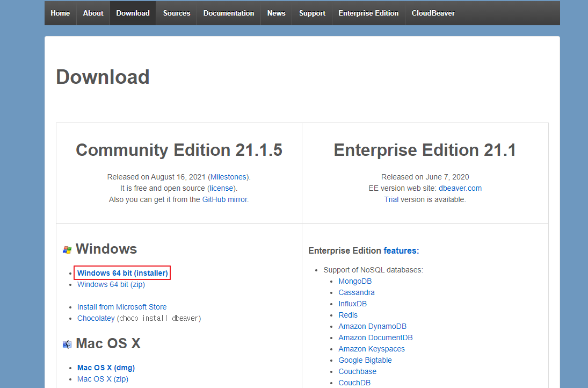The image size is (588, 388).
Task: Click the Windows logo icon beside Windows heading
Action: (x=67, y=250)
